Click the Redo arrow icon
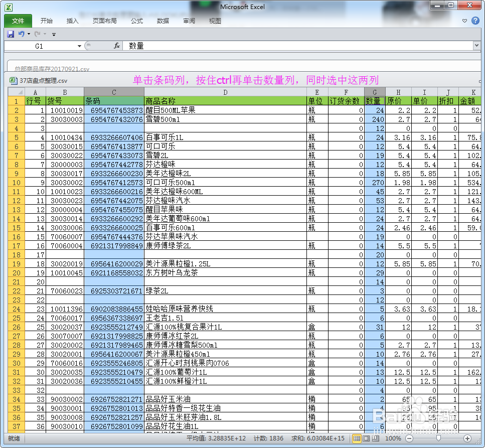The image size is (485, 448). tap(38, 34)
